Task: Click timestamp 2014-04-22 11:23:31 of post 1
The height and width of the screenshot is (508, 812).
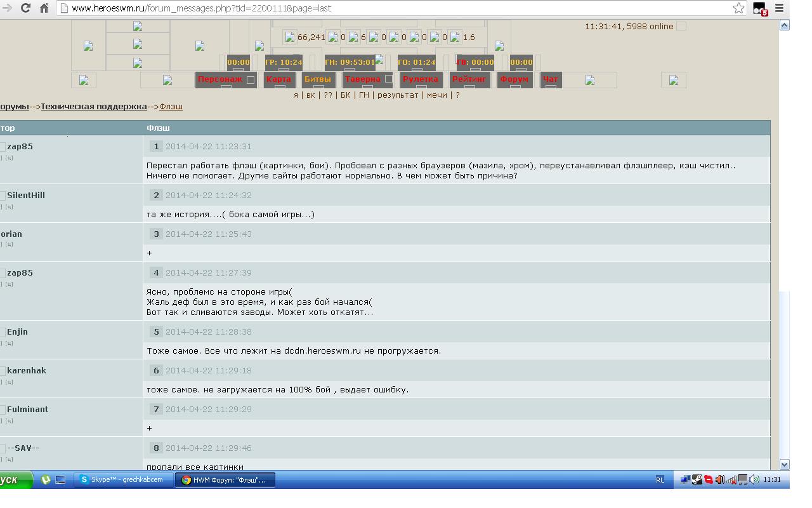Action: 209,147
